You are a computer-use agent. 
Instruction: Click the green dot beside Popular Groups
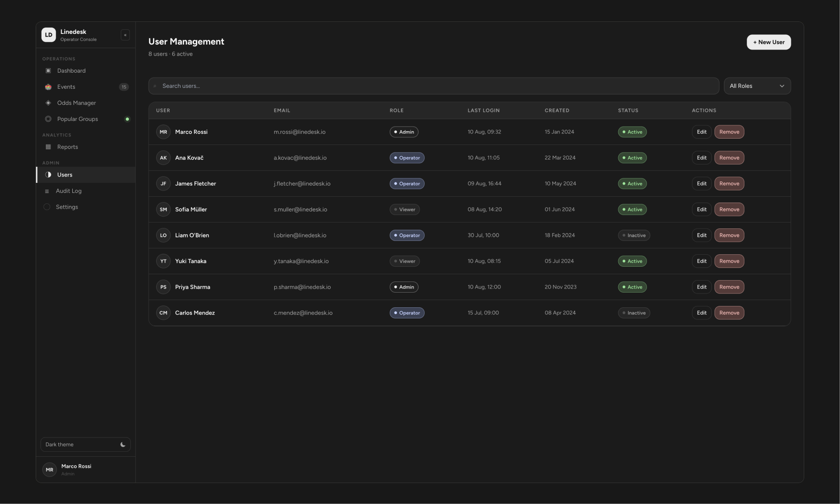pyautogui.click(x=127, y=119)
